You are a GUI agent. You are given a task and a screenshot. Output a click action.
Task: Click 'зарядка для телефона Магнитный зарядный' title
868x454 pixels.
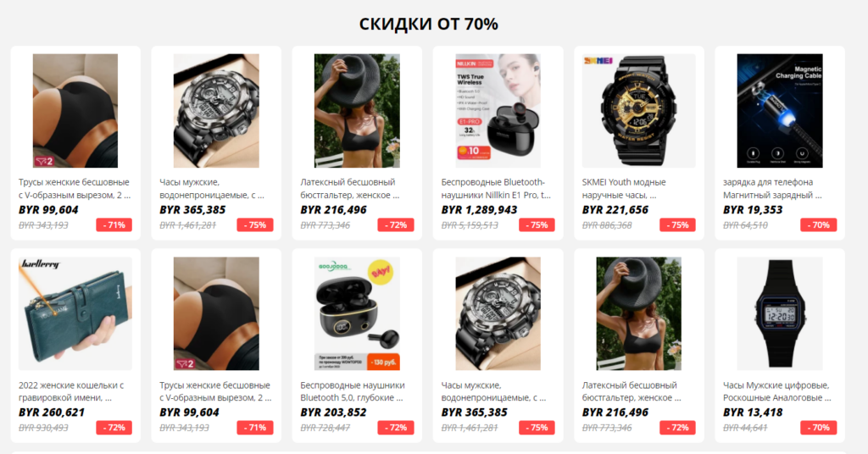pos(772,189)
